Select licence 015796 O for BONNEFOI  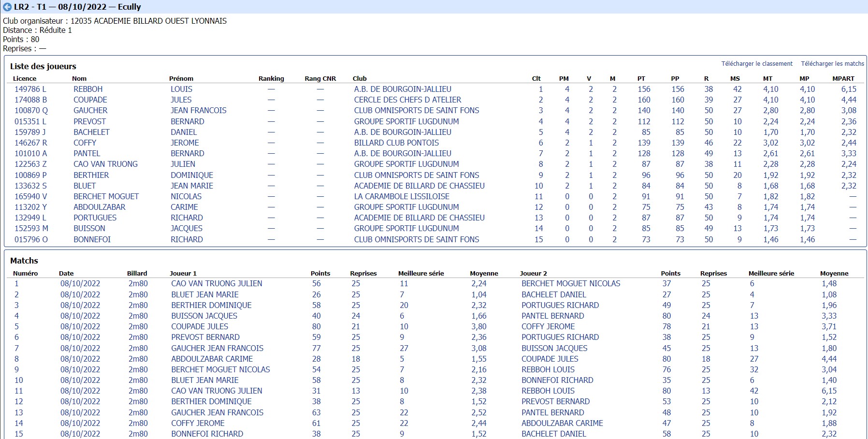point(31,239)
